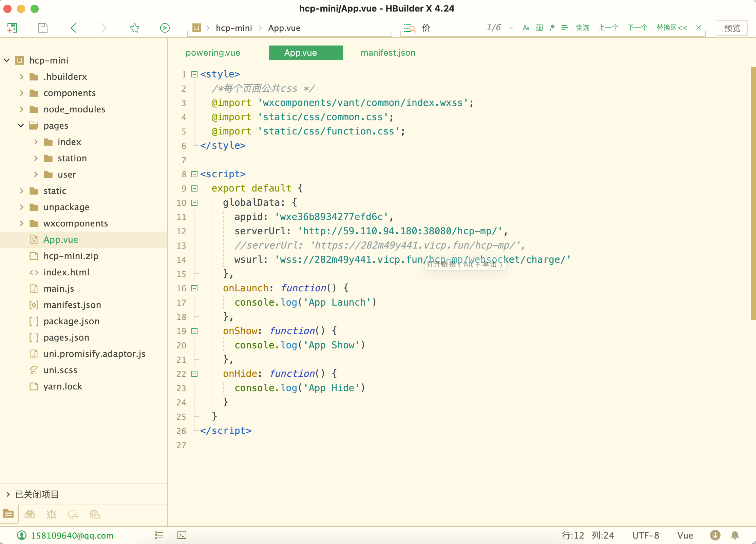Expand 已关闭项目 closed projects section
This screenshot has width=756, height=544.
tap(8, 494)
